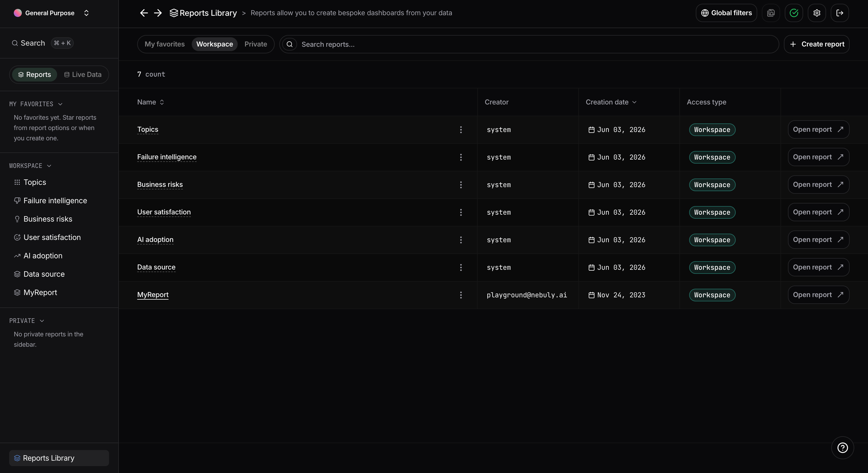868x473 pixels.
Task: Click the AI adoption name link
Action: tap(155, 240)
